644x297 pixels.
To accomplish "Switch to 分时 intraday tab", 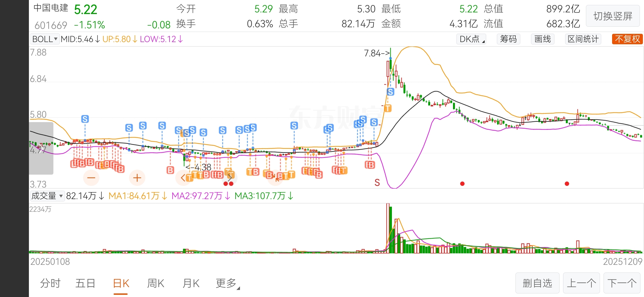I will tap(50, 283).
